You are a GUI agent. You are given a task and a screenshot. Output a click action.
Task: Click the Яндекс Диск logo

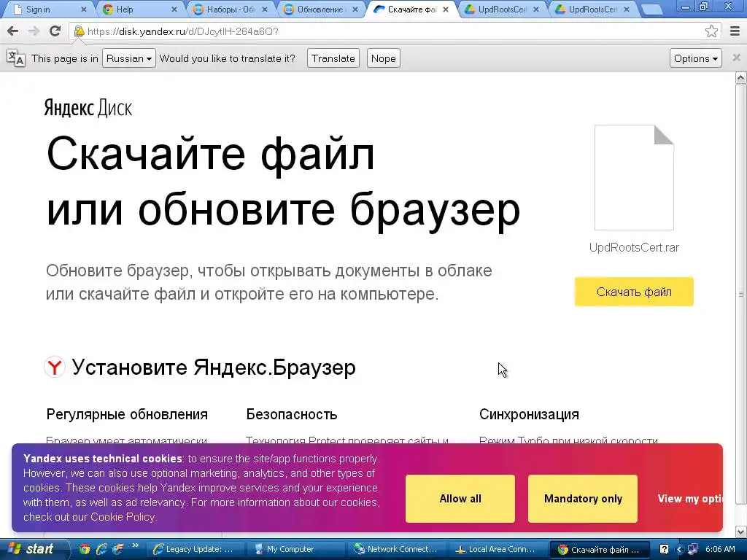(x=88, y=108)
